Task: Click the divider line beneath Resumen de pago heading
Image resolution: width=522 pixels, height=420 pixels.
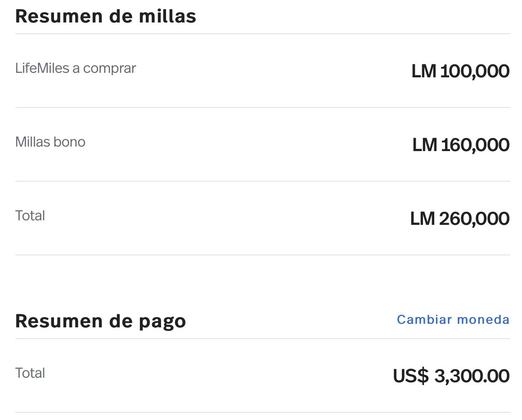Action: (263, 339)
